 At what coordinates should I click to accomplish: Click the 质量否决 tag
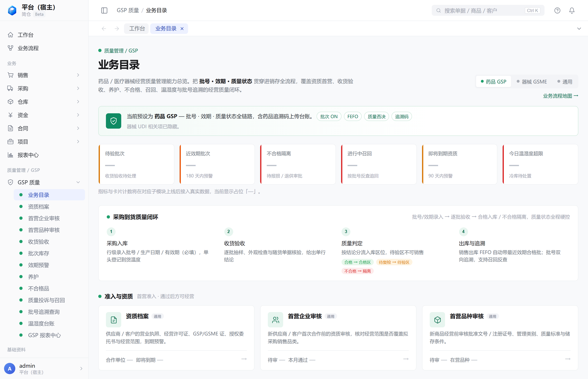[x=376, y=116]
